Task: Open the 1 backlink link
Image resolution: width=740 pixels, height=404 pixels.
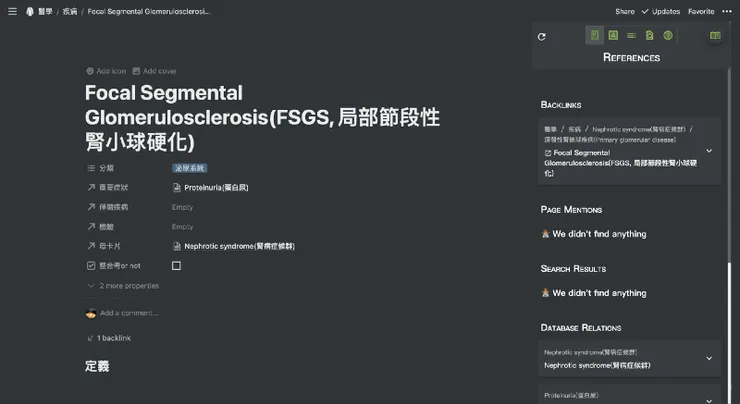Action: pos(109,338)
